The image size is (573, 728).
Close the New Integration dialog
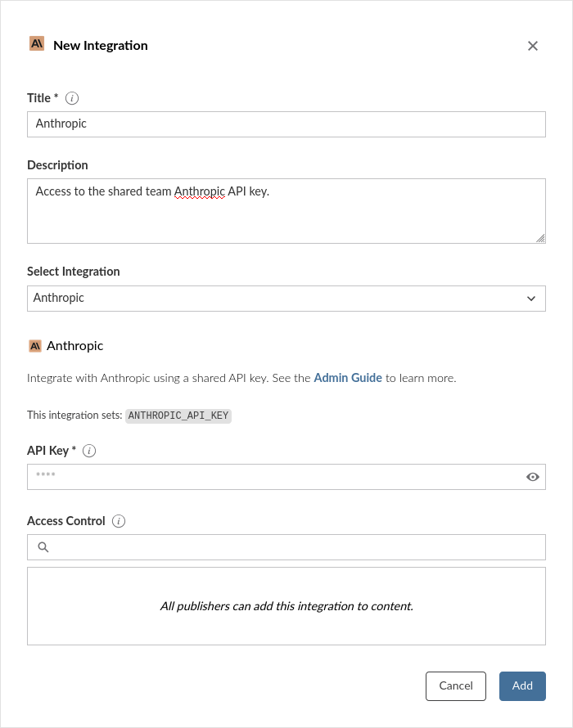point(533,46)
